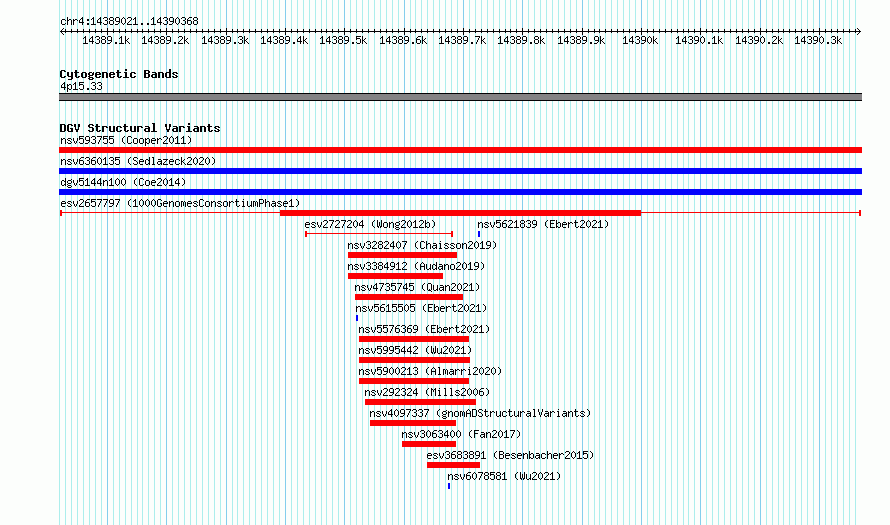Image resolution: width=890 pixels, height=525 pixels.
Task: Click the nsv5576369 (Ebert2021) label text
Action: pyautogui.click(x=424, y=329)
